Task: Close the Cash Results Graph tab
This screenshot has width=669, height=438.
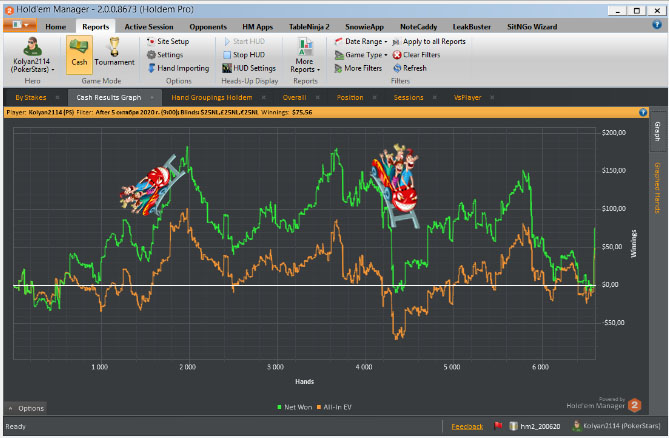Action: 152,98
